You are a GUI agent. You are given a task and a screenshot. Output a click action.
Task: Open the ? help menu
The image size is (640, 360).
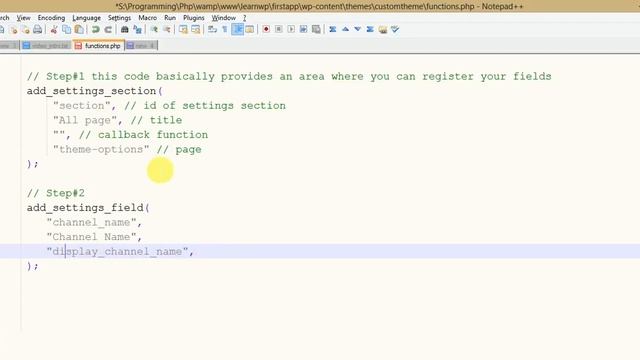[244, 18]
